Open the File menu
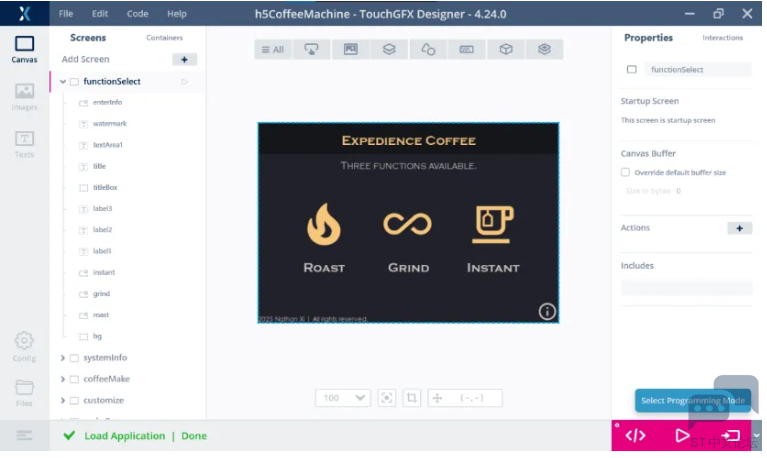 (66, 14)
